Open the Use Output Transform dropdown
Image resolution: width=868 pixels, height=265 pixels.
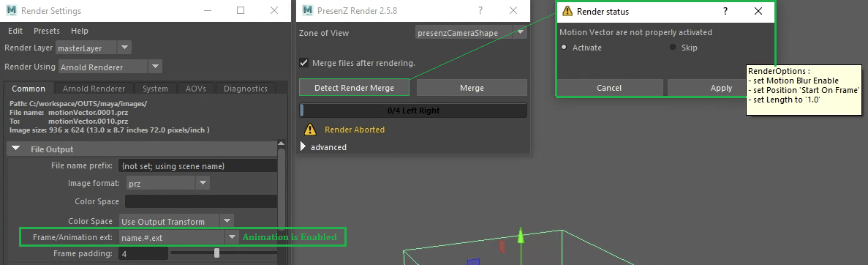(176, 221)
